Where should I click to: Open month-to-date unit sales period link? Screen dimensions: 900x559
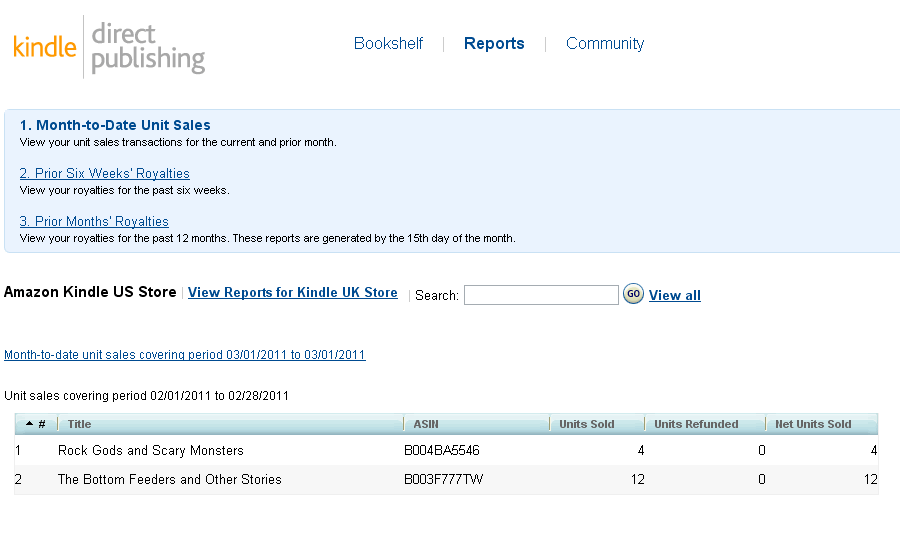tap(185, 355)
